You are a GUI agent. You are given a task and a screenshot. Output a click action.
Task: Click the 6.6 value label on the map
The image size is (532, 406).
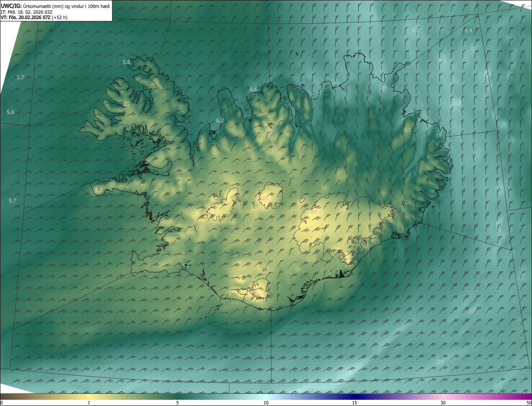pos(254,90)
